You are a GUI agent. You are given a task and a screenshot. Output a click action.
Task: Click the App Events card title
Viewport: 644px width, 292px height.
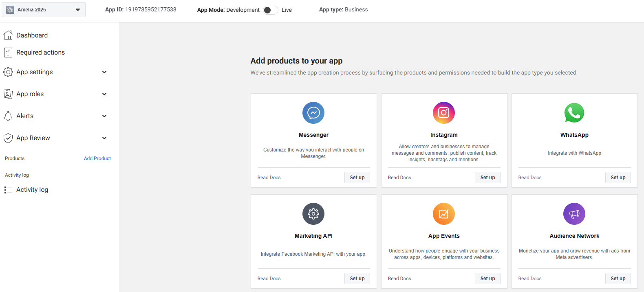(x=444, y=236)
